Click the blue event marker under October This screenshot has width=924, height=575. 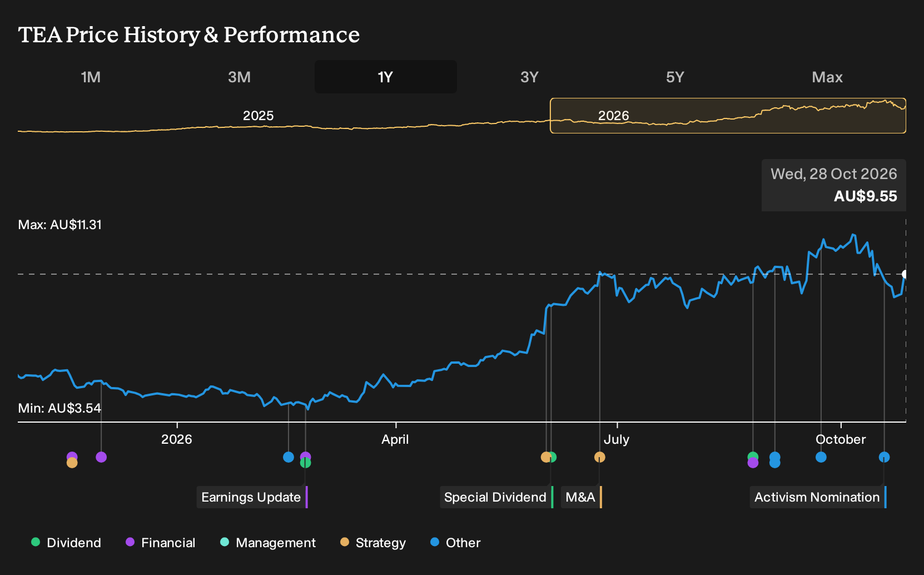[821, 457]
